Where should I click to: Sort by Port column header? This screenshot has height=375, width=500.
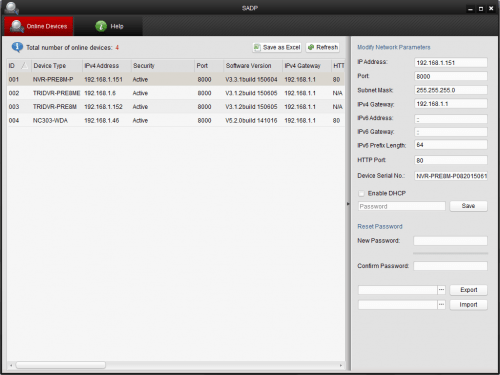(209, 66)
